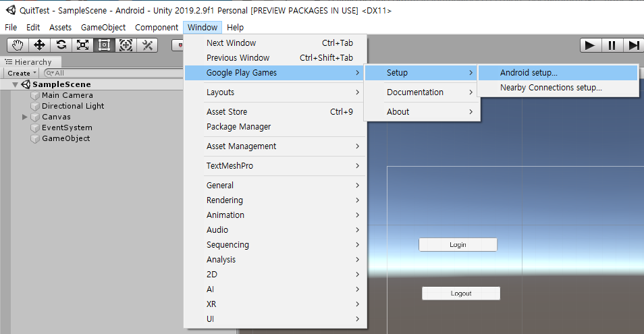The width and height of the screenshot is (644, 334).
Task: Choose Android setup...
Action: pyautogui.click(x=558, y=73)
